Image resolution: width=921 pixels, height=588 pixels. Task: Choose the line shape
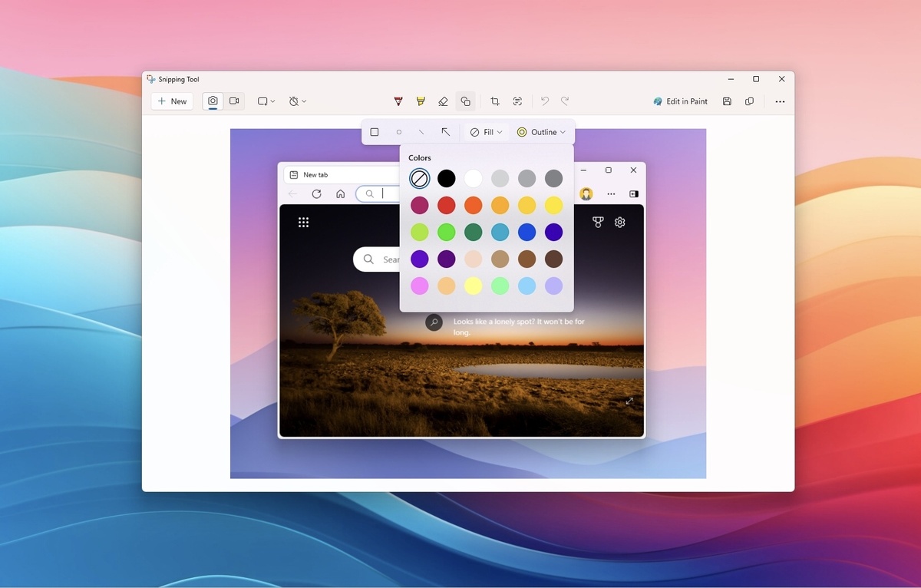point(421,132)
